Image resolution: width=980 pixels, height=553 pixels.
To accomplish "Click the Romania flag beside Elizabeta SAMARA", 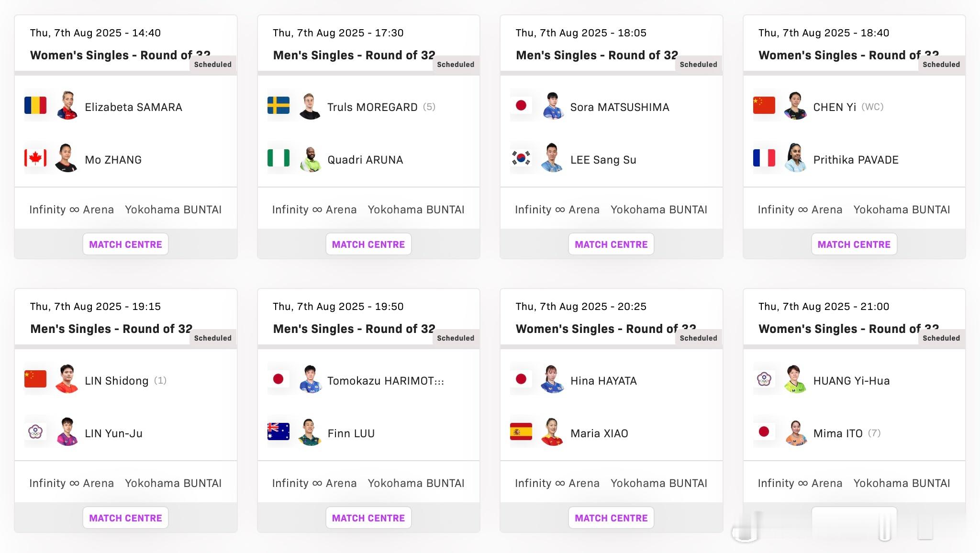I will click(35, 105).
